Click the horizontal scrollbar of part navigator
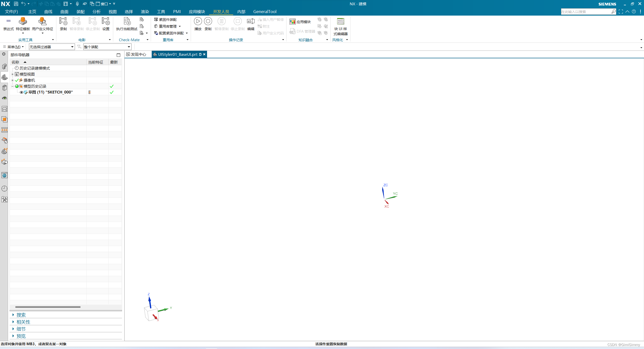 [x=48, y=307]
